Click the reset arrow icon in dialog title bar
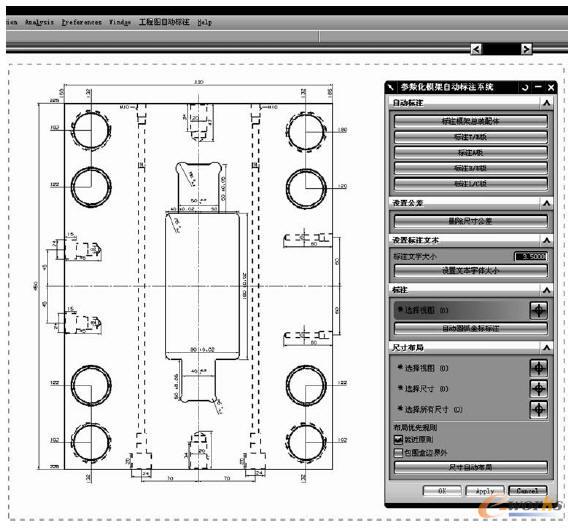The height and width of the screenshot is (528, 573). (x=525, y=87)
